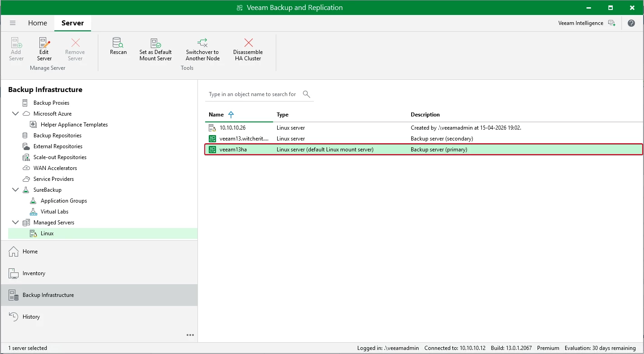The width and height of the screenshot is (644, 354).
Task: Click the navigation pane options ellipsis
Action: point(190,335)
